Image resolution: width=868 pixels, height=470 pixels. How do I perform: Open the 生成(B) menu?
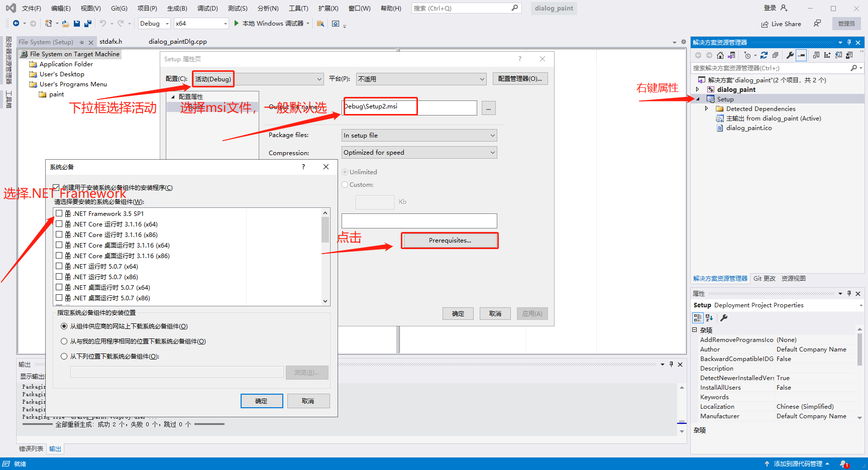177,9
